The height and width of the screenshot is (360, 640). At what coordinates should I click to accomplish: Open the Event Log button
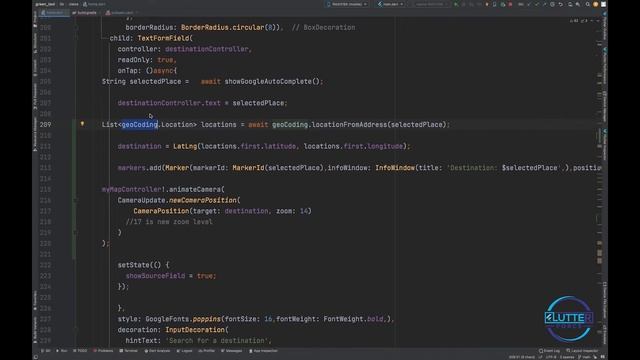(549, 351)
